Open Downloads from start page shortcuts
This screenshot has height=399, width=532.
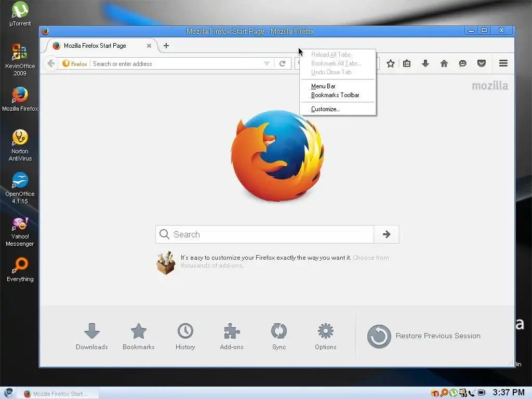91,336
